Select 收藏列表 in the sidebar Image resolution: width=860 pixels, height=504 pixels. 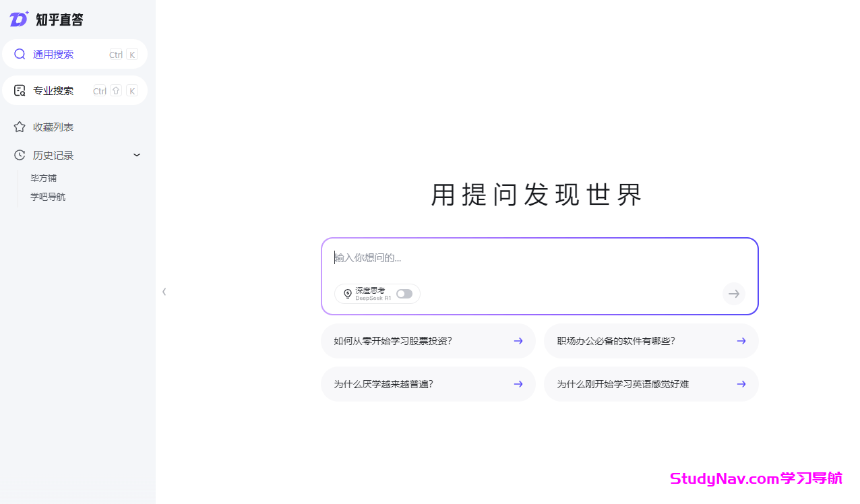pyautogui.click(x=54, y=127)
